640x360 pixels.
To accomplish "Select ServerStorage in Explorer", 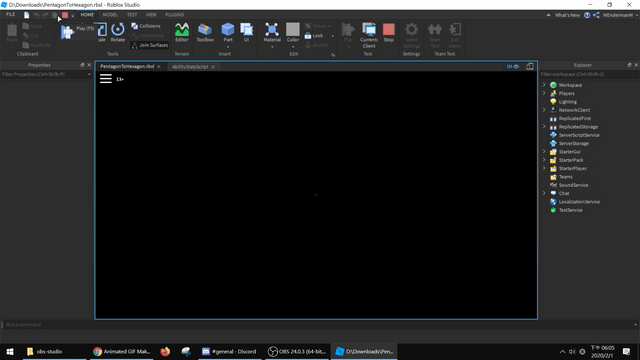I will click(x=573, y=143).
